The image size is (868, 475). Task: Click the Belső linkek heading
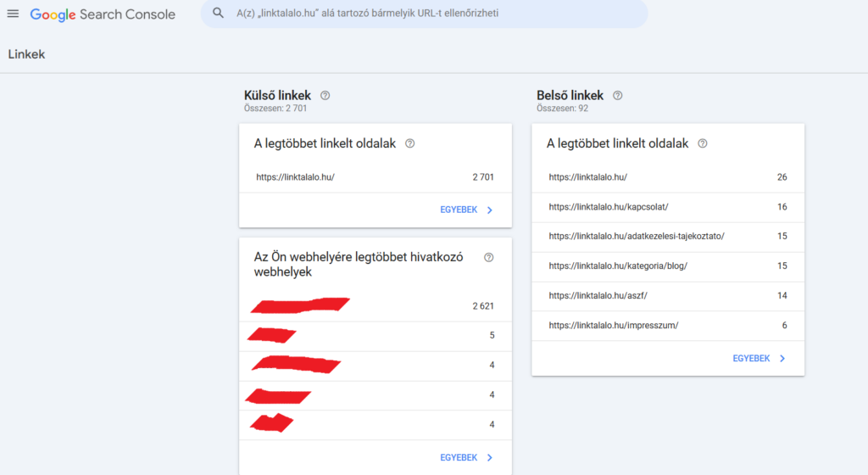tap(570, 95)
